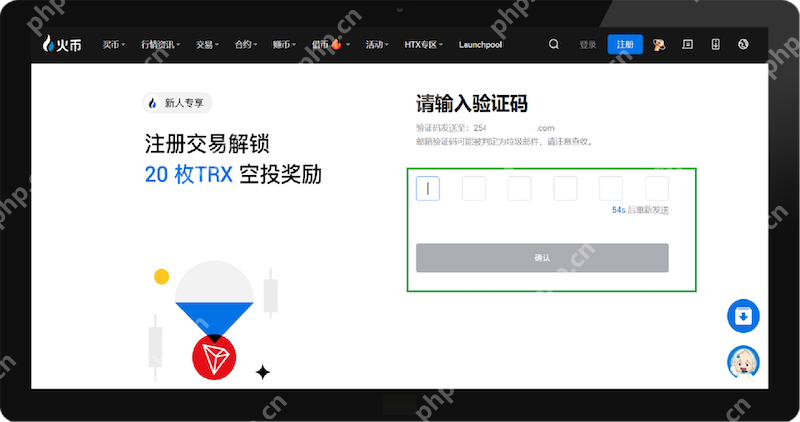Viewport: 800px width, 422px height.
Task: Open the language globe icon
Action: [743, 45]
